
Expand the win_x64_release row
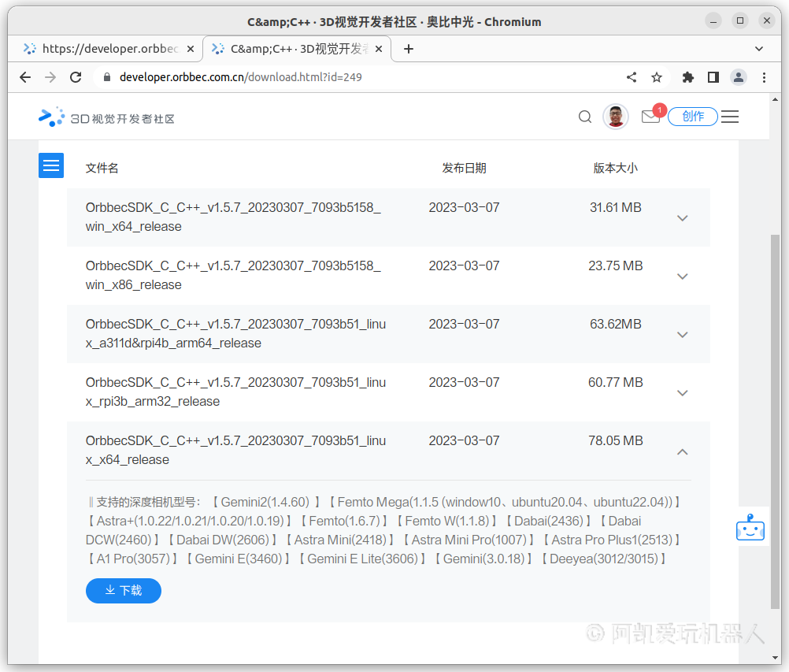pos(683,218)
